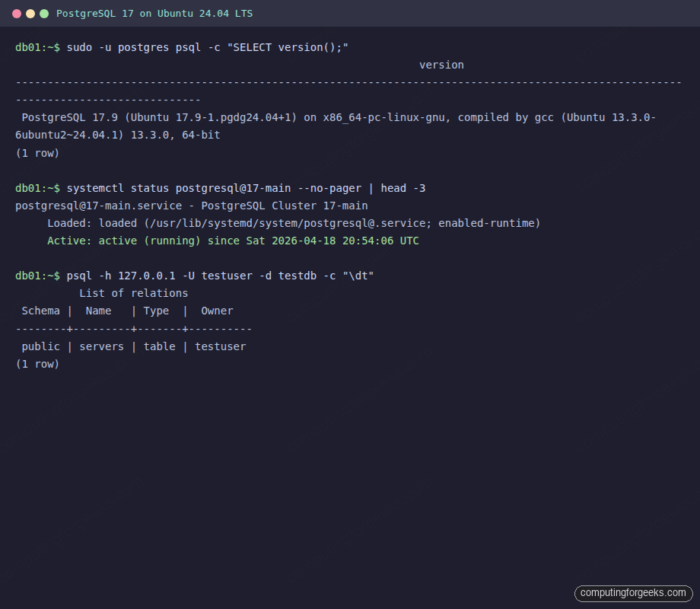Click the 'Owner' column header
Viewport: 700px width, 609px height.
(217, 311)
